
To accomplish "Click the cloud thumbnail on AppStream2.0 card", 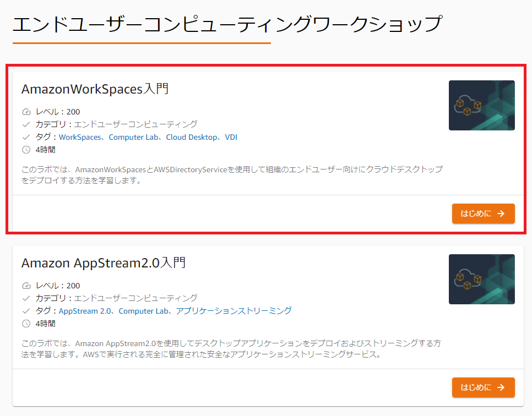I will 481,279.
